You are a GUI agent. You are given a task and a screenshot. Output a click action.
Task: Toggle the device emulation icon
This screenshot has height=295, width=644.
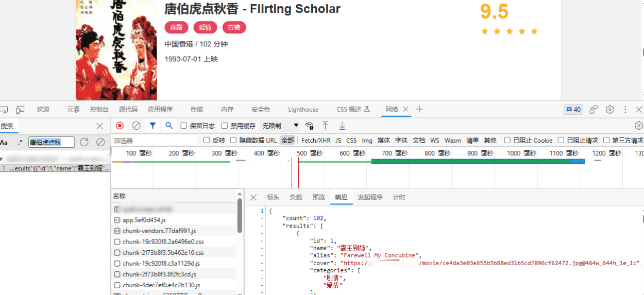pyautogui.click(x=20, y=110)
